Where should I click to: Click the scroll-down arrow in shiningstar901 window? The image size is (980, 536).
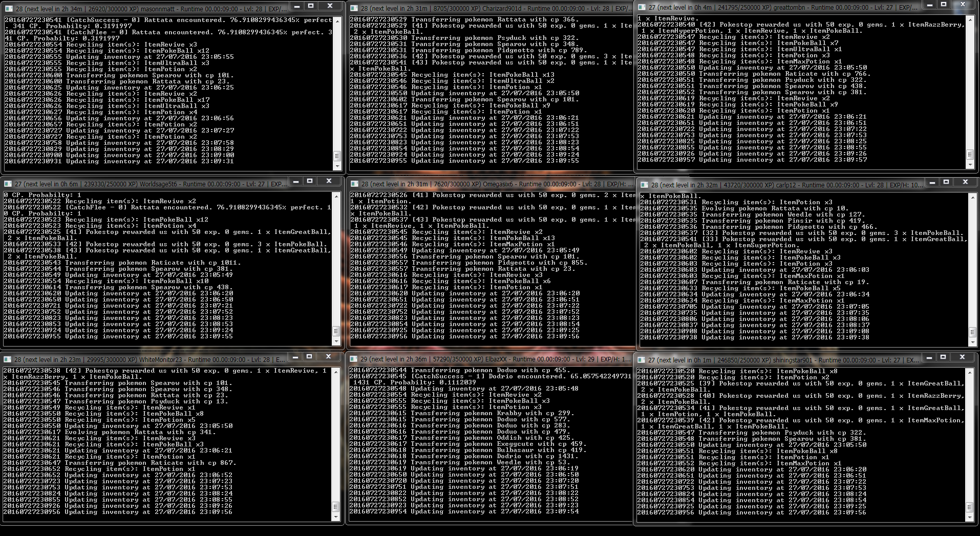[x=970, y=518]
